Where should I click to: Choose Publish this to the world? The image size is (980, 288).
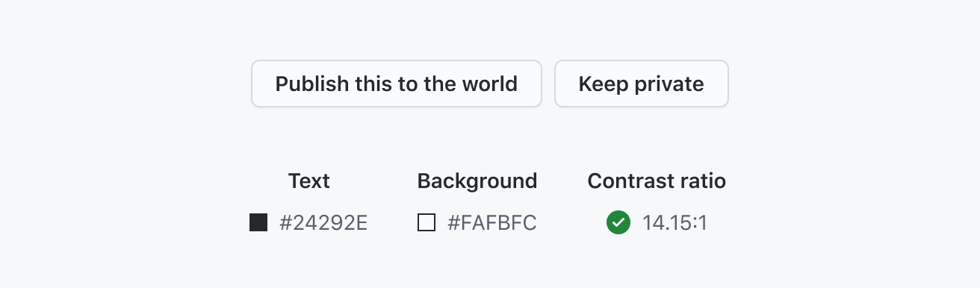[397, 84]
